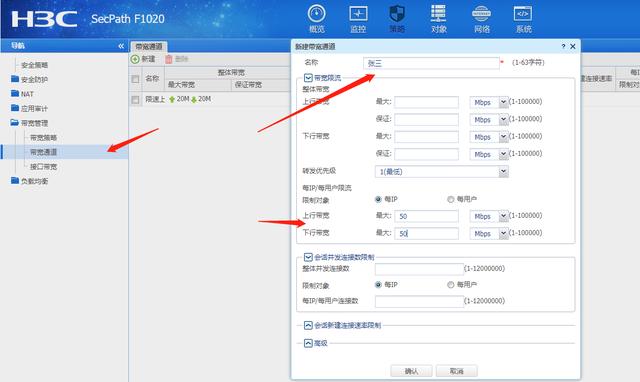The width and height of the screenshot is (640, 382).
Task: Expand the 高级 section
Action: (x=308, y=343)
